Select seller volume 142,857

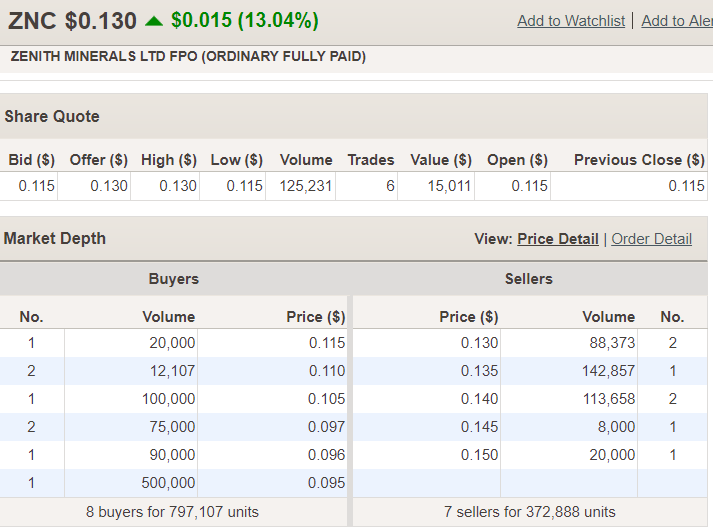(608, 371)
